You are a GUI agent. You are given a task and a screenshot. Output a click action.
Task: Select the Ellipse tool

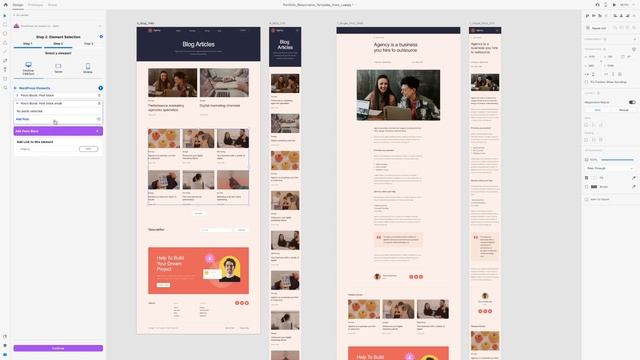(x=5, y=34)
